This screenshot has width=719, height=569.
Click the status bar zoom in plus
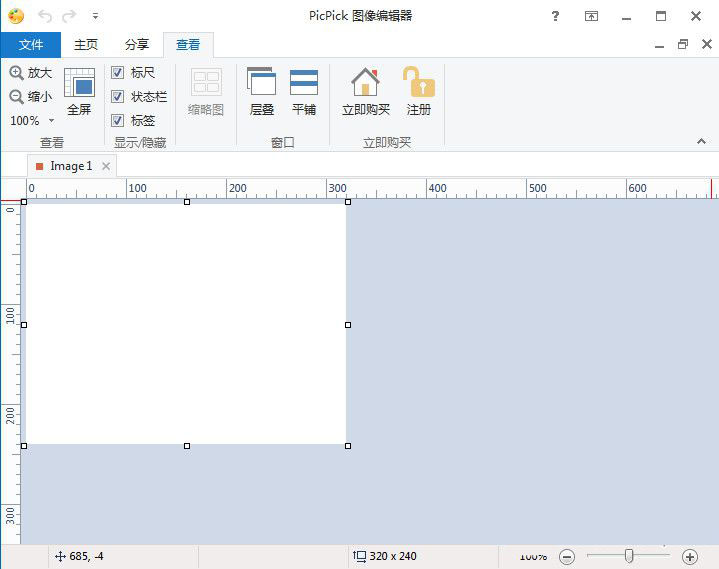690,557
